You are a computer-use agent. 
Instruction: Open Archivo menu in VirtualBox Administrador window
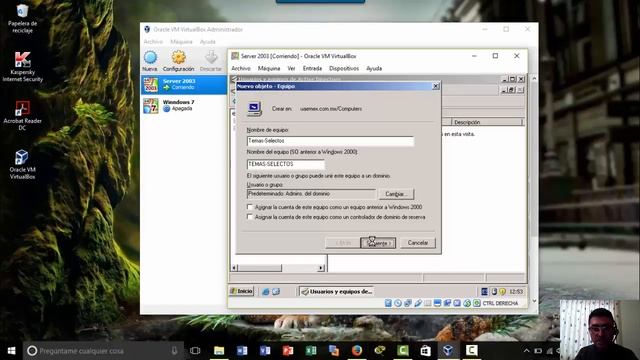tap(153, 42)
